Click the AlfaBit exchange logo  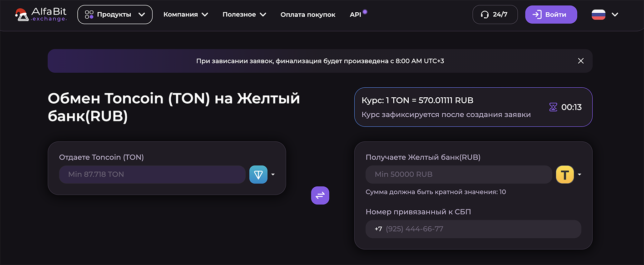coord(41,15)
